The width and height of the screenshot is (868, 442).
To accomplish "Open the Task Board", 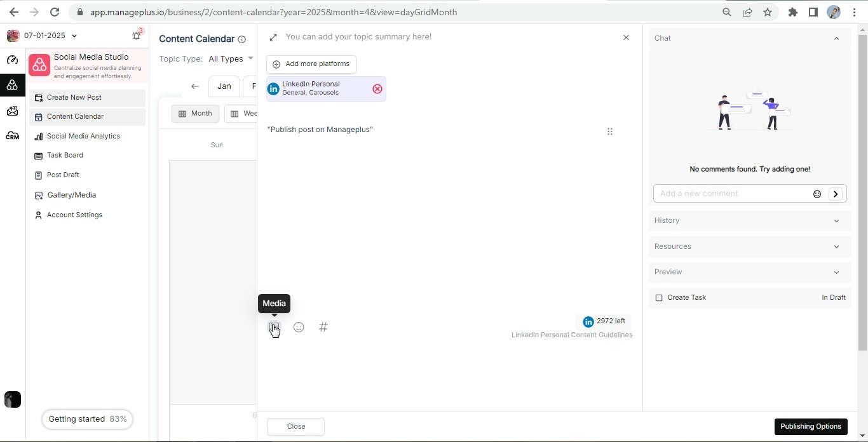I will click(x=88, y=156).
